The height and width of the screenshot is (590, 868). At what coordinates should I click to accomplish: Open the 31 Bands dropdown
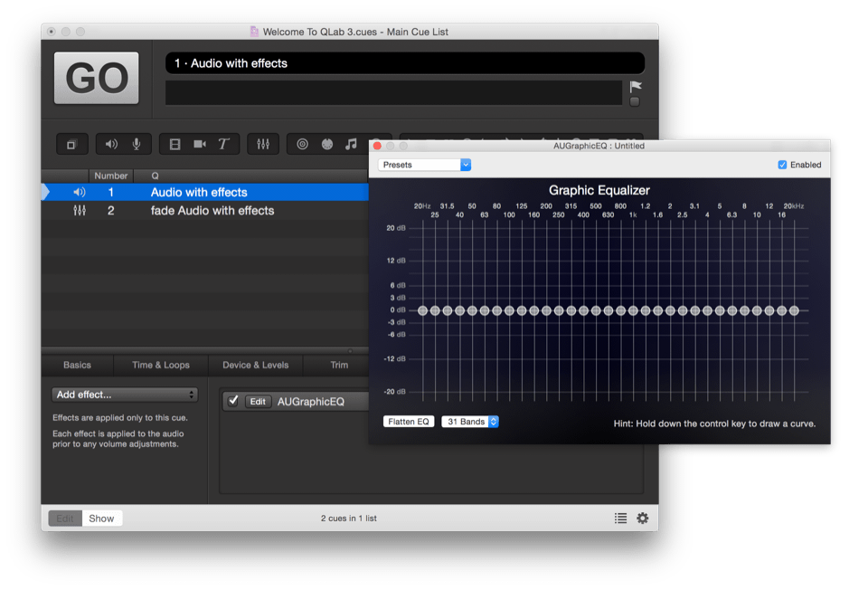(469, 422)
